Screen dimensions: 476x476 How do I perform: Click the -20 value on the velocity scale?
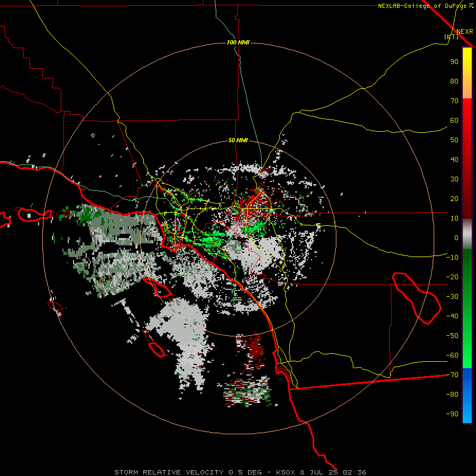pos(452,277)
